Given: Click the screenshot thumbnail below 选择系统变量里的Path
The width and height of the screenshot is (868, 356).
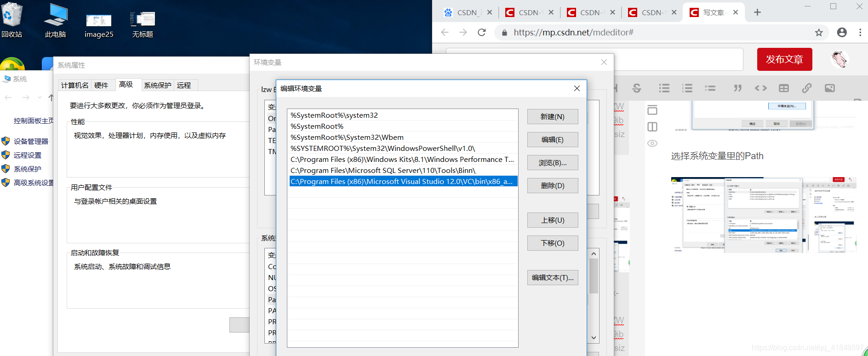Looking at the screenshot, I should tap(763, 214).
